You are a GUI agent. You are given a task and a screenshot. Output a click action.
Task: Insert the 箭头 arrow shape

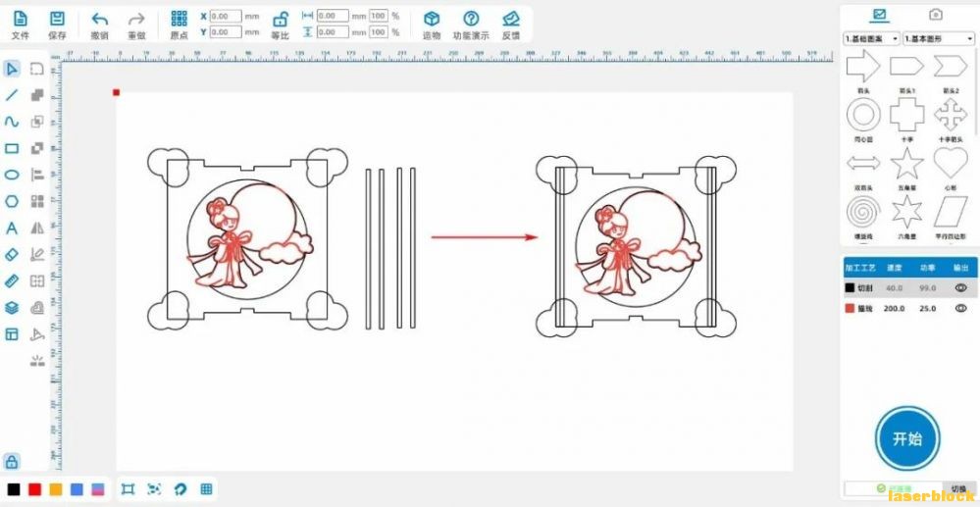[863, 67]
